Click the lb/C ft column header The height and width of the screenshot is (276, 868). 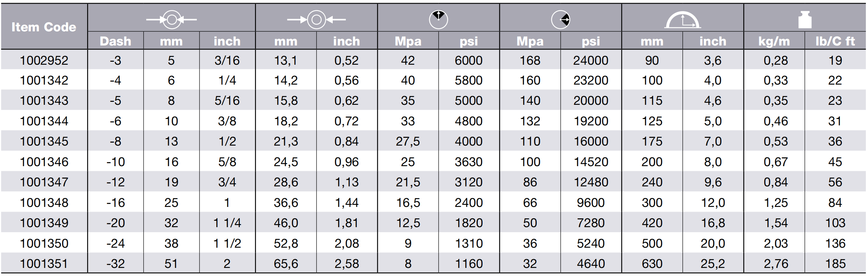835,41
